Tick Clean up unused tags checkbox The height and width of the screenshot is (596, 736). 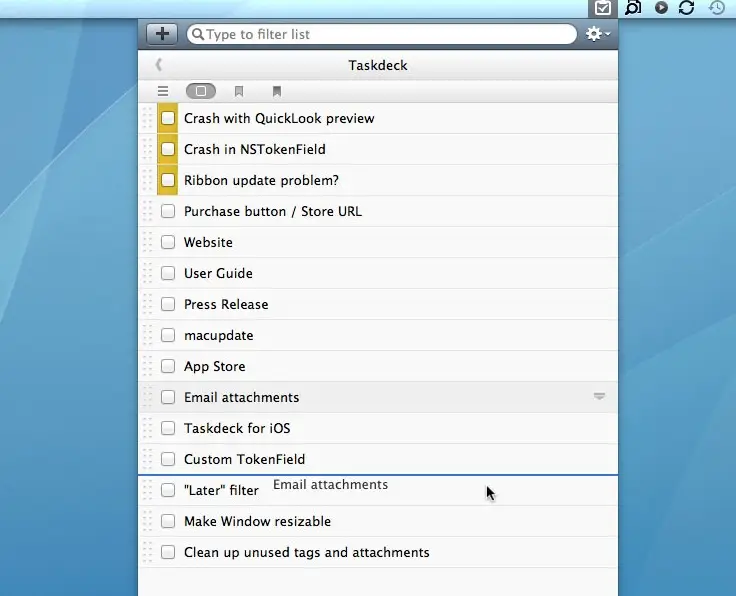tap(168, 552)
